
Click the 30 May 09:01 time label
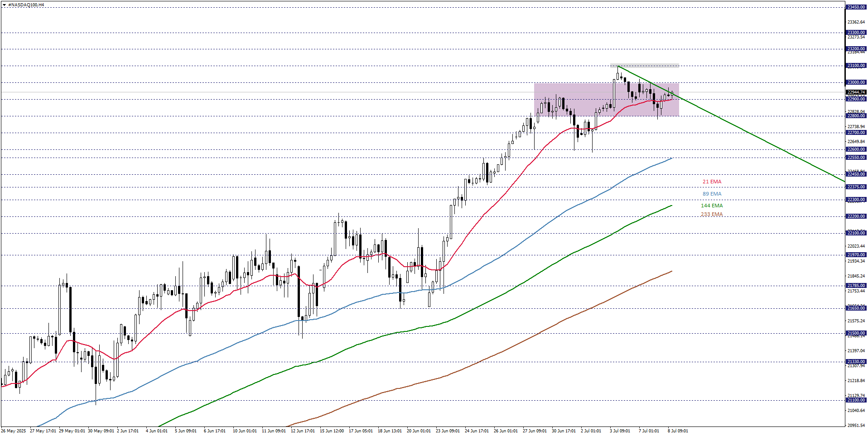[x=101, y=431]
